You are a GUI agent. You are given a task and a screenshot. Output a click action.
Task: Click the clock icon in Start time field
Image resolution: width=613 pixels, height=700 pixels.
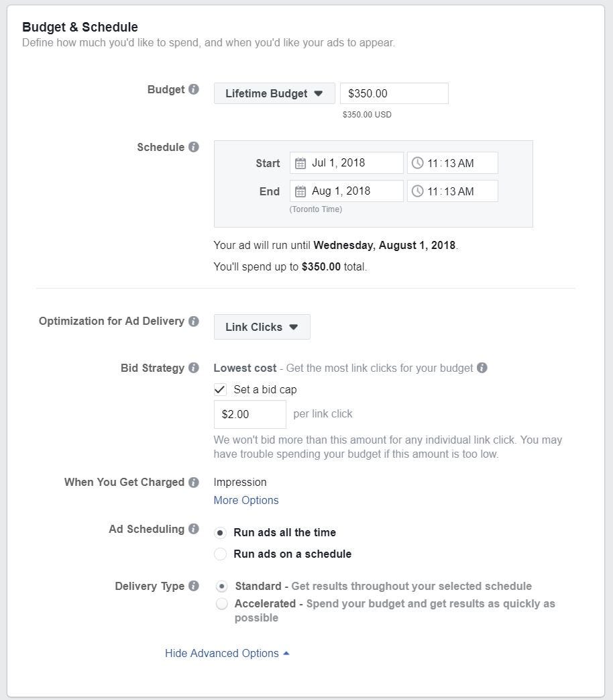point(417,163)
